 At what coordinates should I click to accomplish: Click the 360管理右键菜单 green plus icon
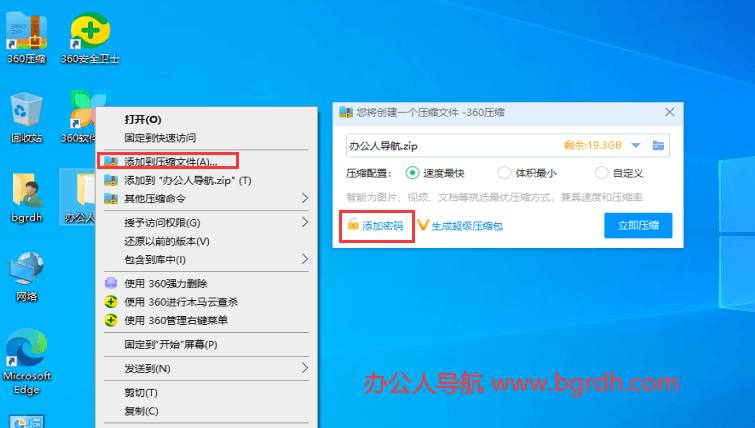pyautogui.click(x=111, y=320)
